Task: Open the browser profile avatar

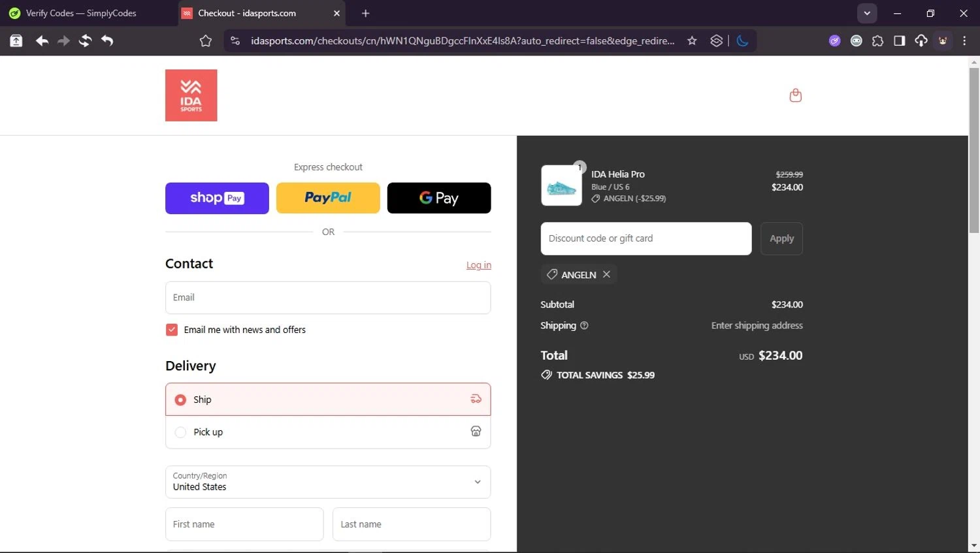Action: pos(943,41)
